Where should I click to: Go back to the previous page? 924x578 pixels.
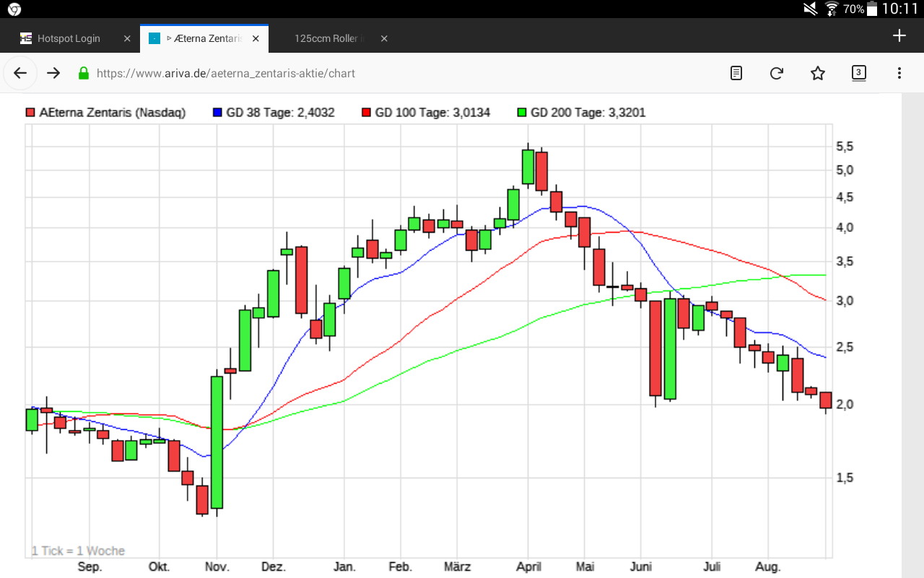(20, 73)
